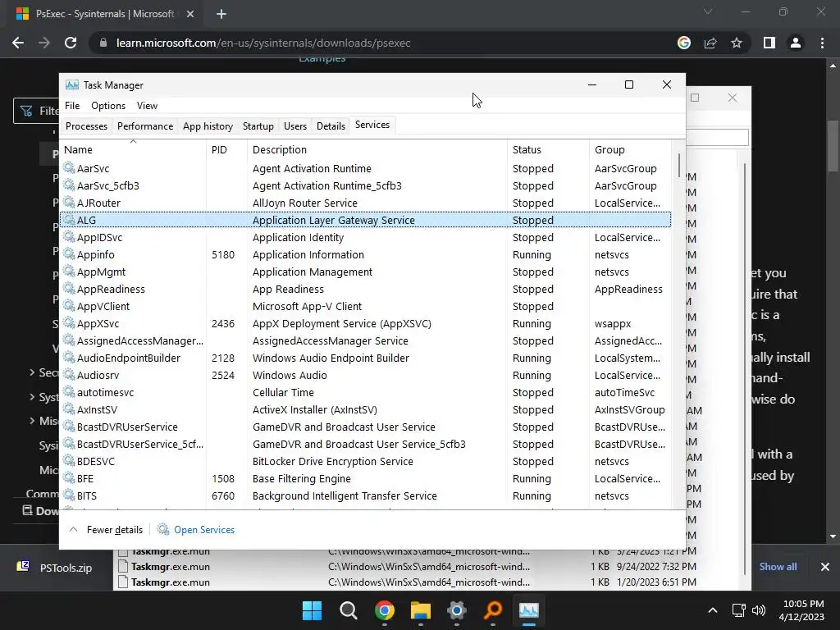Click the service icon beside BDESVC
Screen dimensions: 840x630
(69, 461)
